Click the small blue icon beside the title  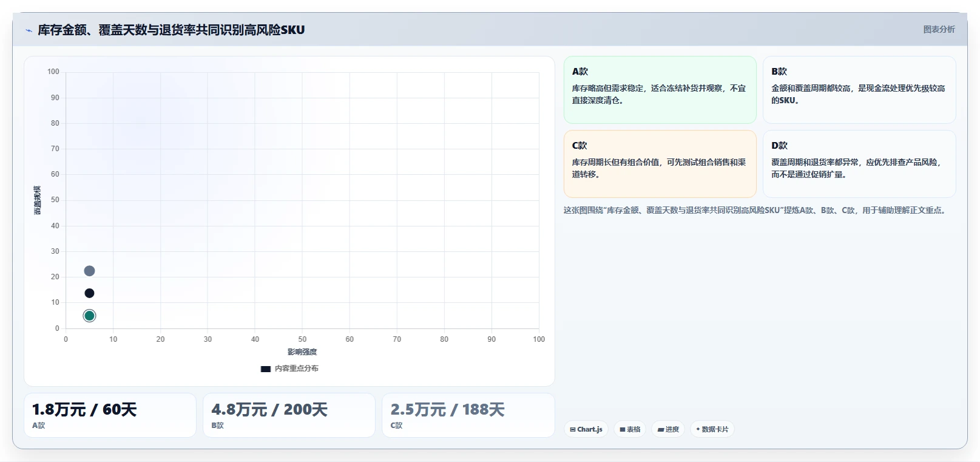tap(29, 30)
